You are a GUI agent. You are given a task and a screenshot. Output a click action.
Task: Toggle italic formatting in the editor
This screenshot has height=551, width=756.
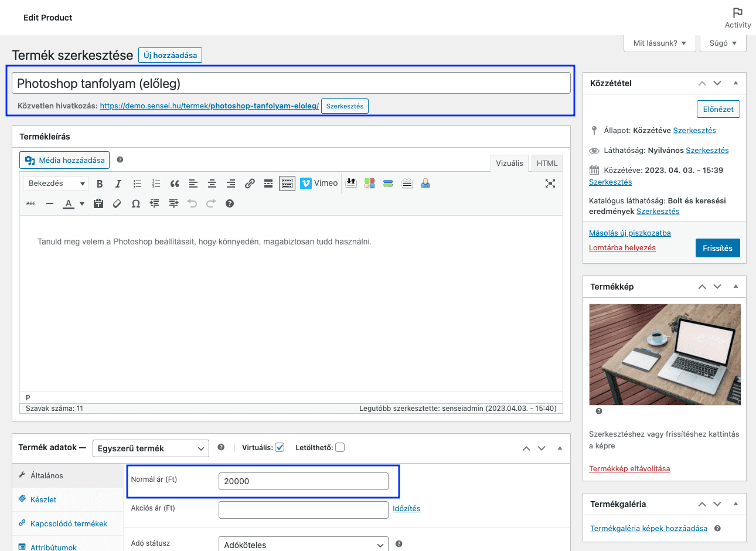coord(118,183)
